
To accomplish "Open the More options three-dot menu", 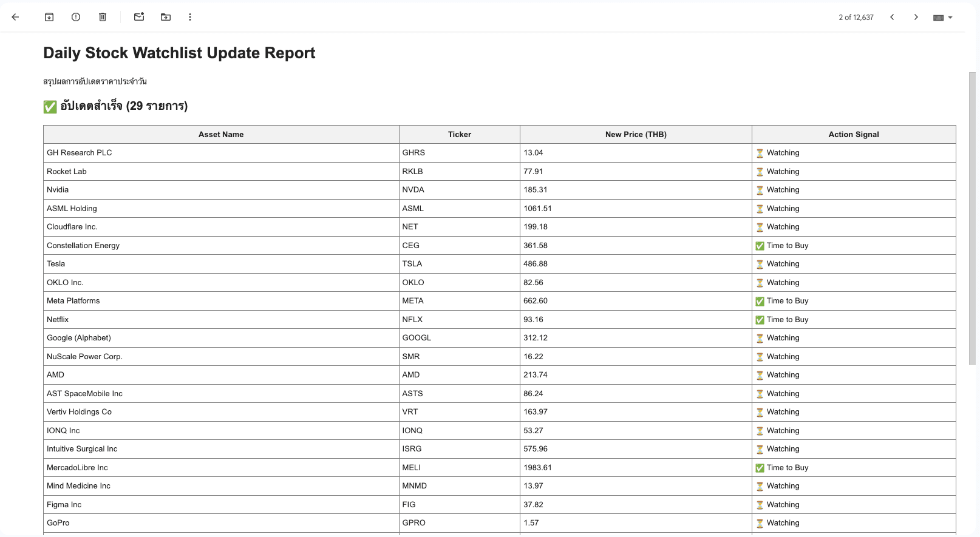I will click(190, 17).
